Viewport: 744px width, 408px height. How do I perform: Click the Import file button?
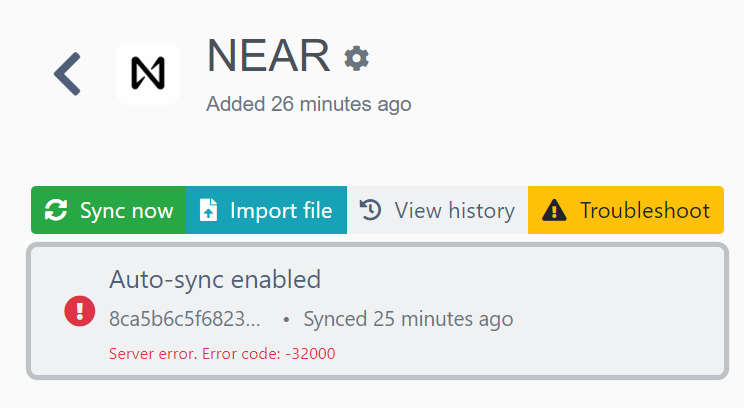click(266, 210)
